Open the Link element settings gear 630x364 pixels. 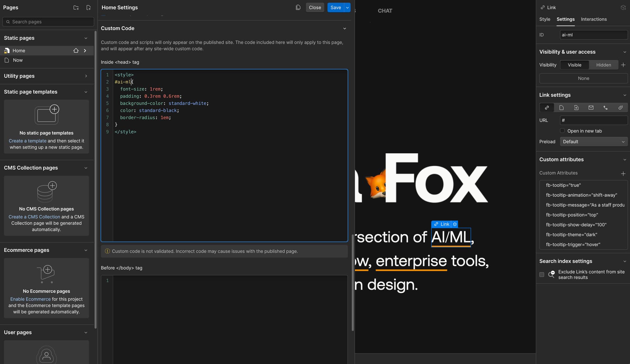454,224
